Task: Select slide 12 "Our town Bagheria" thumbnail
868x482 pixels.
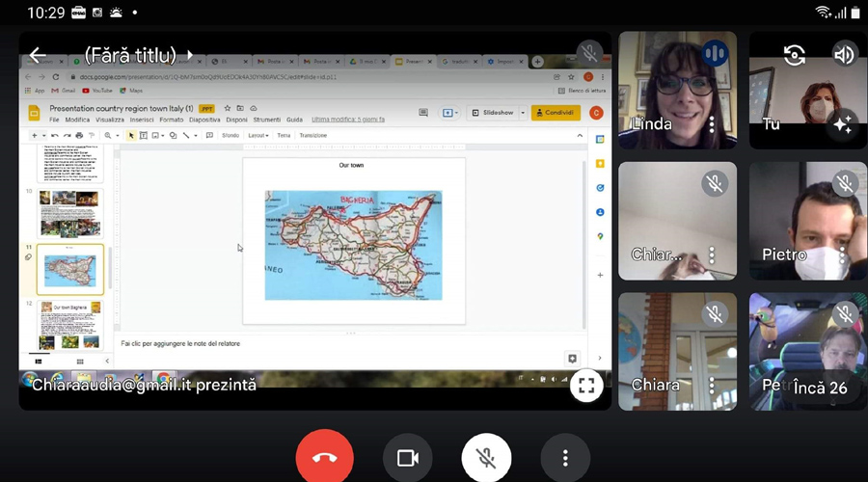Action: (69, 326)
